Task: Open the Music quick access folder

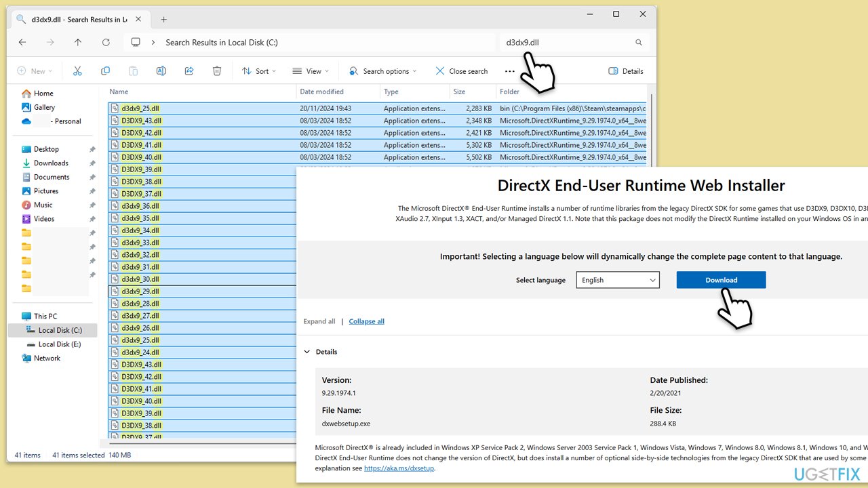Action: pos(43,205)
